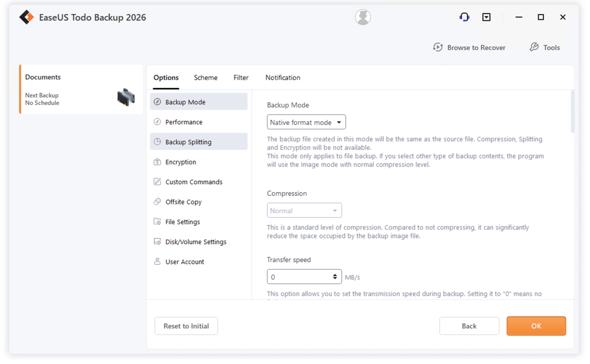Select the Documents backup task card

[81, 89]
